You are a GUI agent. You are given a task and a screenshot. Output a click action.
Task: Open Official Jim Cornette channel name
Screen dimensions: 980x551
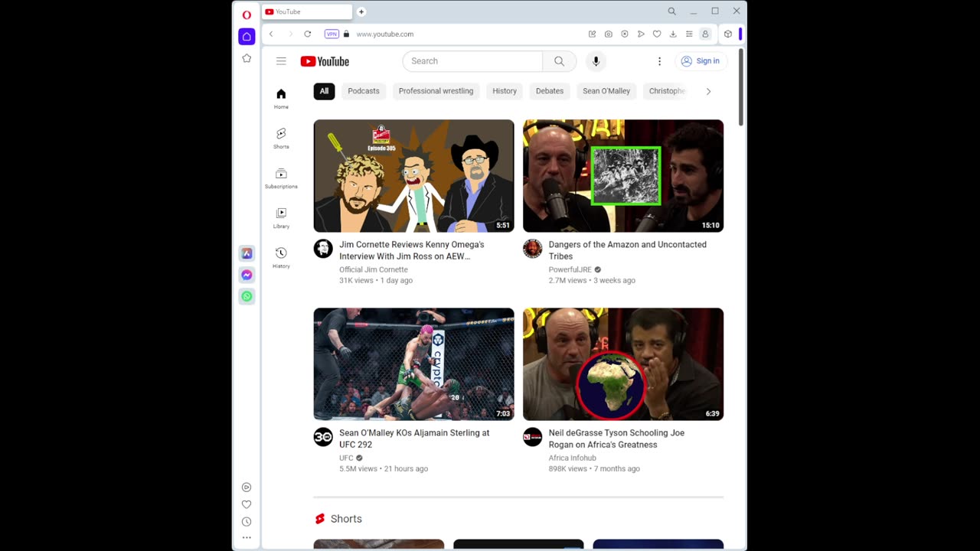[x=374, y=269]
